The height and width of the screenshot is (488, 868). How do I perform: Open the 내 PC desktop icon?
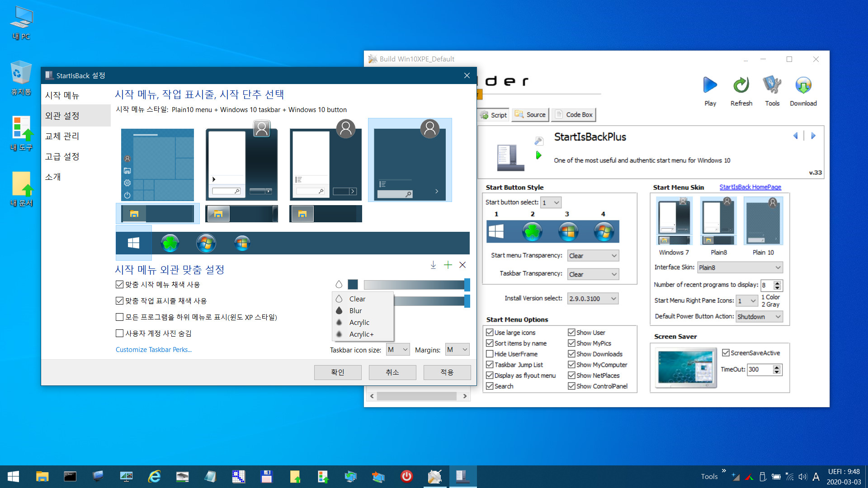[x=21, y=23]
